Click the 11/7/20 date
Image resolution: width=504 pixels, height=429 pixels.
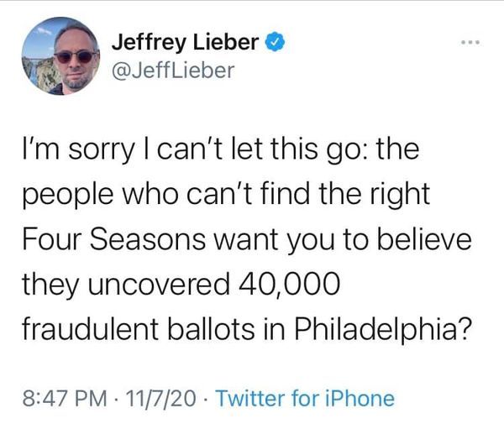coord(159,395)
